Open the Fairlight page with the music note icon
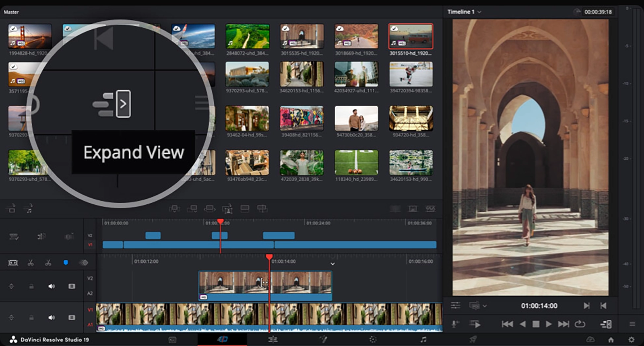 [x=423, y=340]
